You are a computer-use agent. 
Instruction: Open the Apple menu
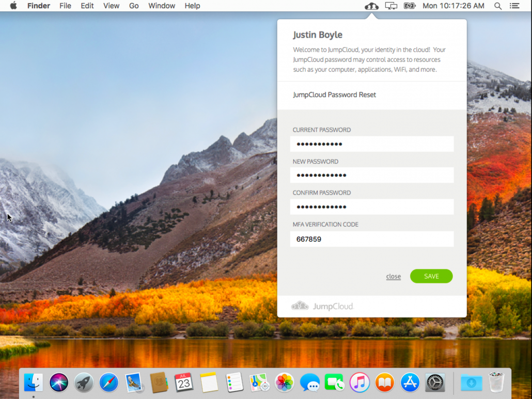[x=13, y=6]
